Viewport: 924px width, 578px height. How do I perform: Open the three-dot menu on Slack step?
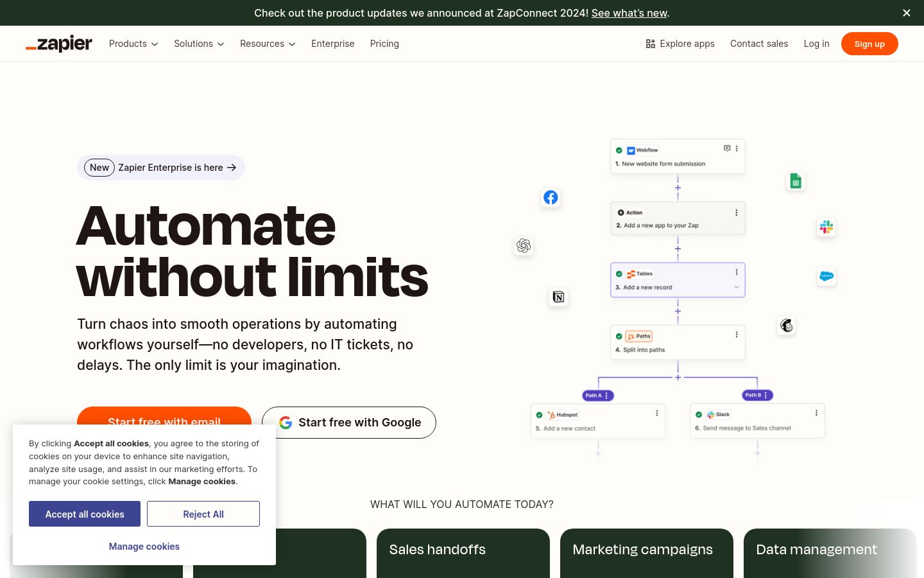pyautogui.click(x=816, y=413)
